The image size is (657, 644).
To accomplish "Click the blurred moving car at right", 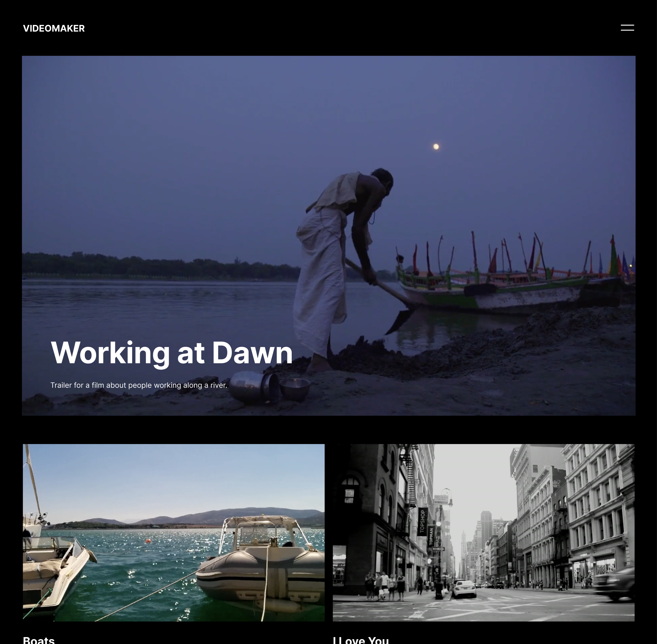I will coord(615,583).
